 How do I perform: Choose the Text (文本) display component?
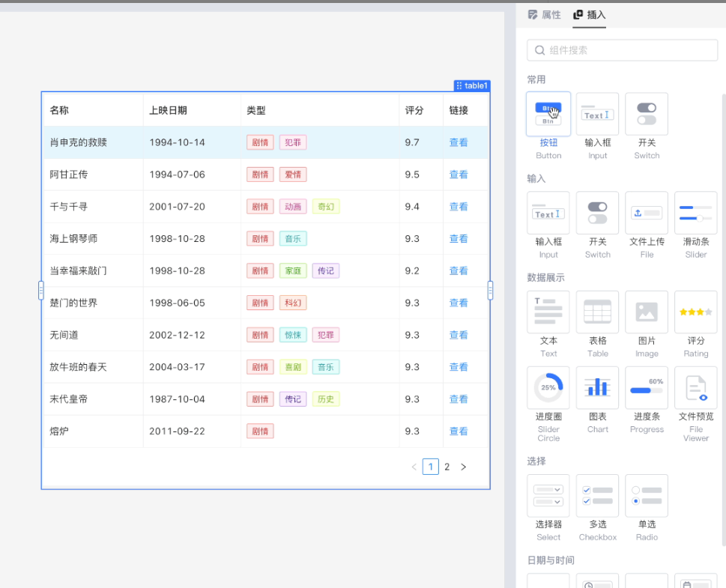[x=548, y=312]
